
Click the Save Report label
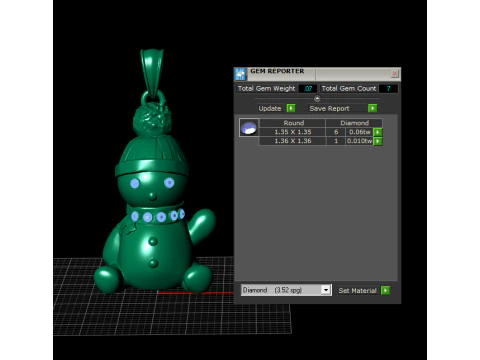click(329, 108)
